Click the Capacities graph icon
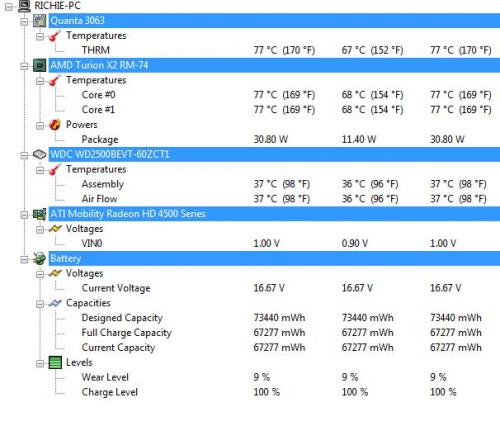 (x=55, y=303)
